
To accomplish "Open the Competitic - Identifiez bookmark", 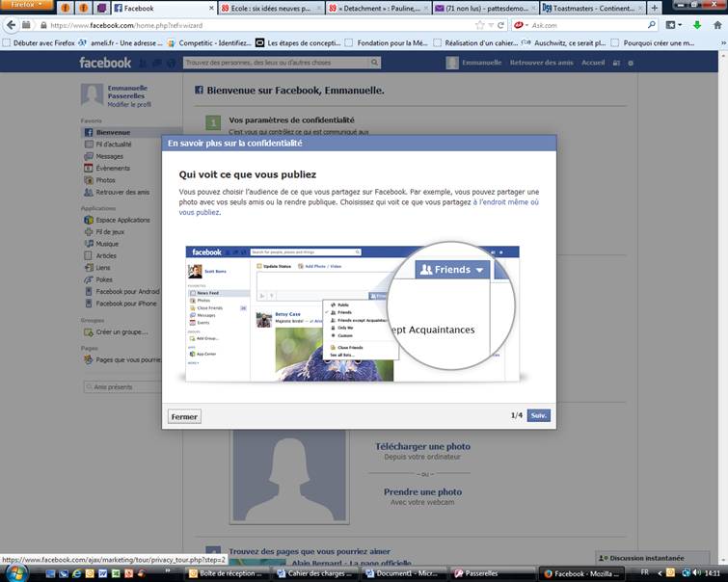I will pos(209,43).
